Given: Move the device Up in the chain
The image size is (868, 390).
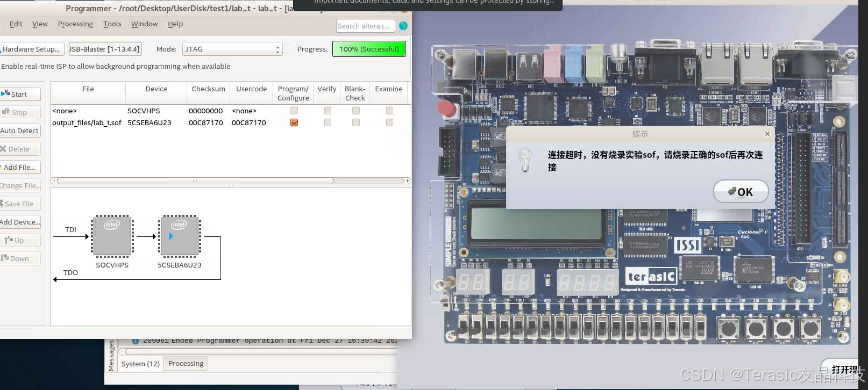Looking at the screenshot, I should click(x=20, y=240).
